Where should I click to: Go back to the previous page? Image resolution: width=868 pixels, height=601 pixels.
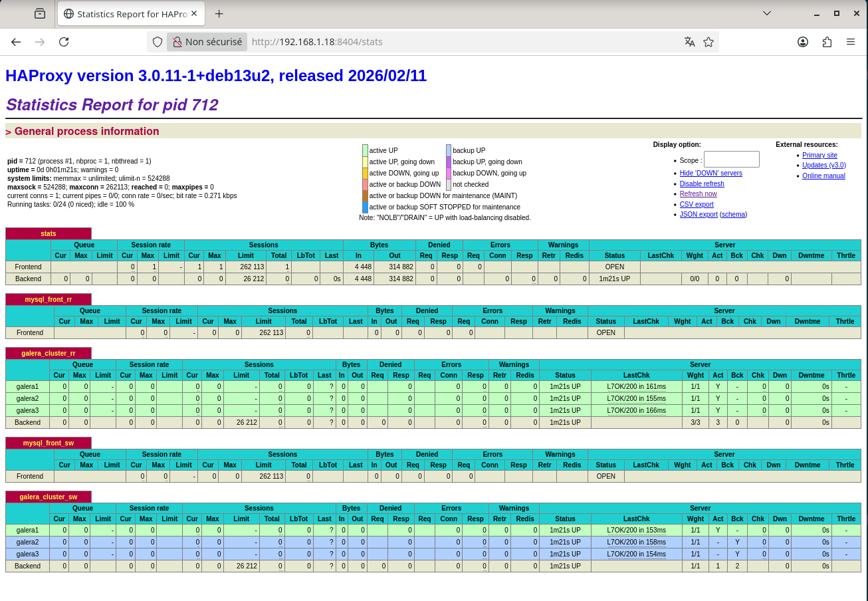point(16,42)
